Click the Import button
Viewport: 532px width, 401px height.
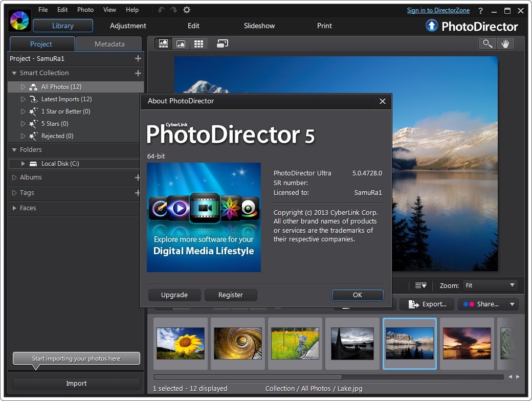(x=76, y=384)
